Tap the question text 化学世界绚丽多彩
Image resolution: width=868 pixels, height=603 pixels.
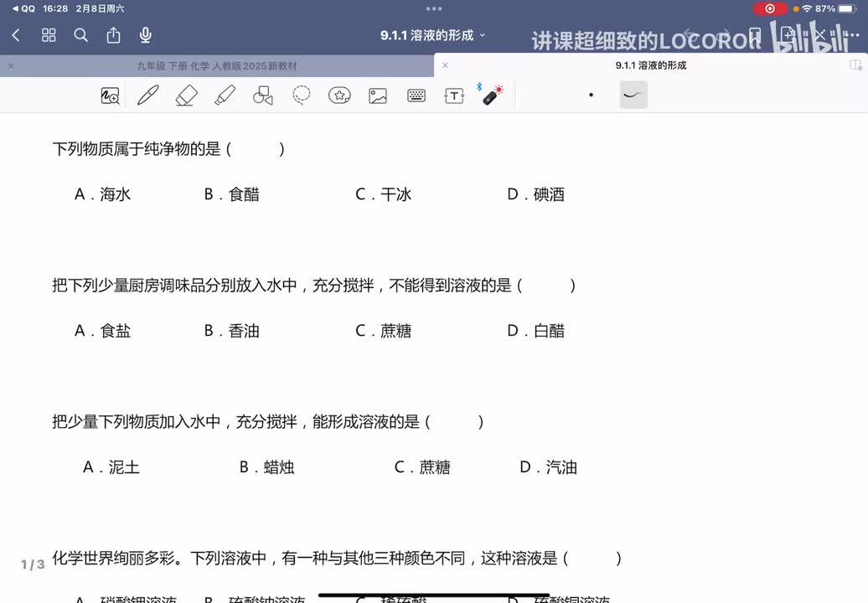pos(337,558)
